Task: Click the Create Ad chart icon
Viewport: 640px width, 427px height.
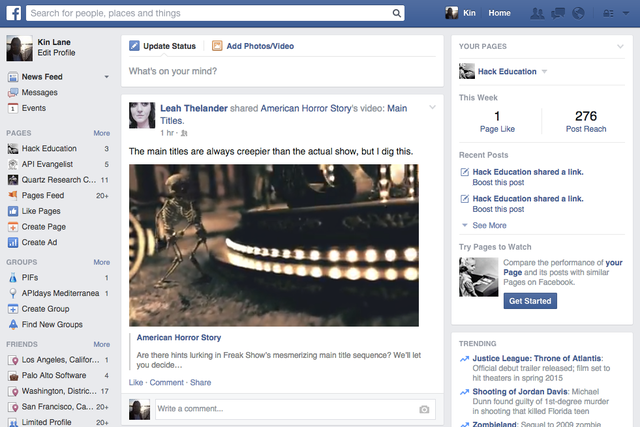Action: coord(13,242)
